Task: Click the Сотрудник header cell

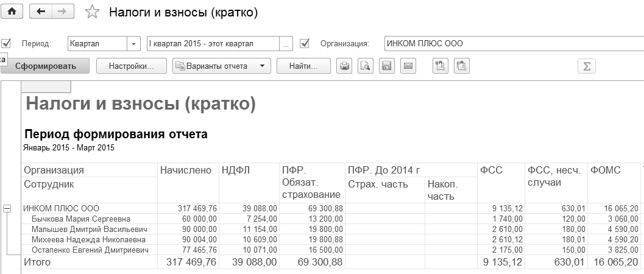Action: tap(49, 184)
